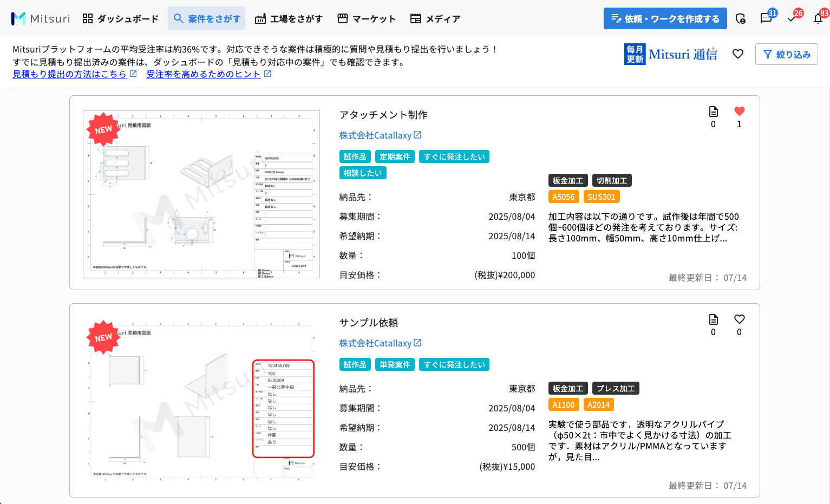Viewport: 830px width, 504px height.
Task: Click アタッチメント制作 description starting 加工内容は以下
Action: (644, 227)
